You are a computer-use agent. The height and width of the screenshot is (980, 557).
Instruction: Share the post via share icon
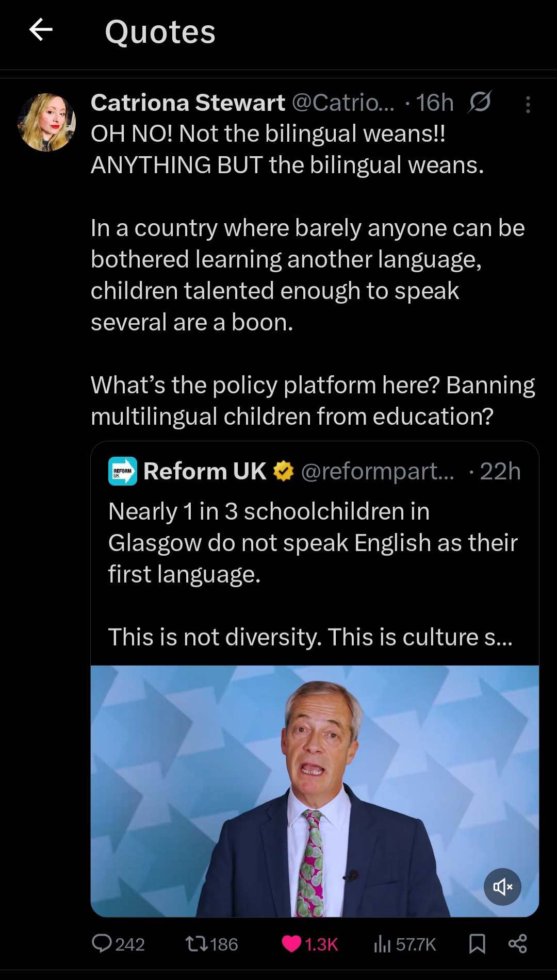pyautogui.click(x=517, y=943)
